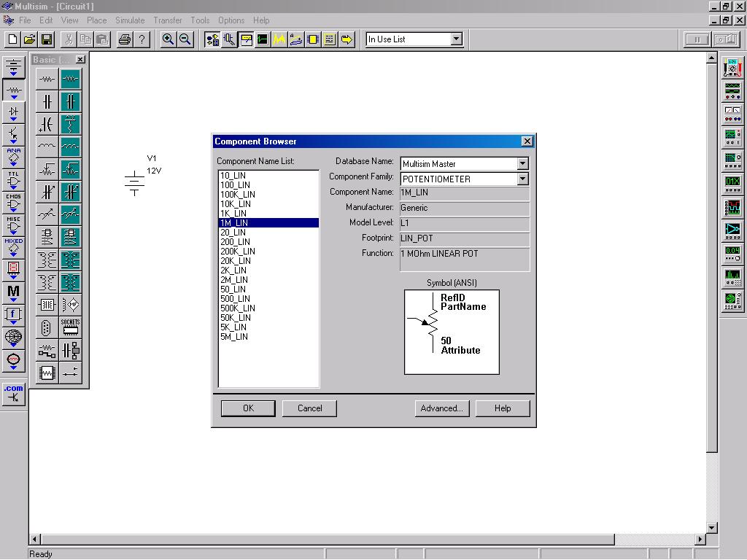Open the TTL component group
This screenshot has height=560, width=747.
tap(13, 181)
